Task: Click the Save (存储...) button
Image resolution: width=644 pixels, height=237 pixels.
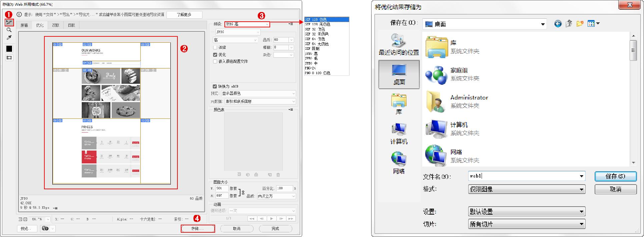Action: tap(198, 229)
